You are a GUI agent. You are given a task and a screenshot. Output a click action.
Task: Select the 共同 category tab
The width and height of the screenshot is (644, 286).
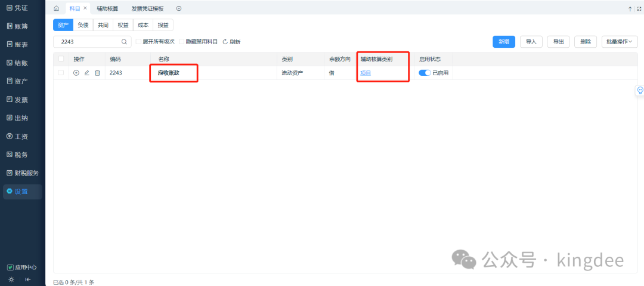pos(103,25)
